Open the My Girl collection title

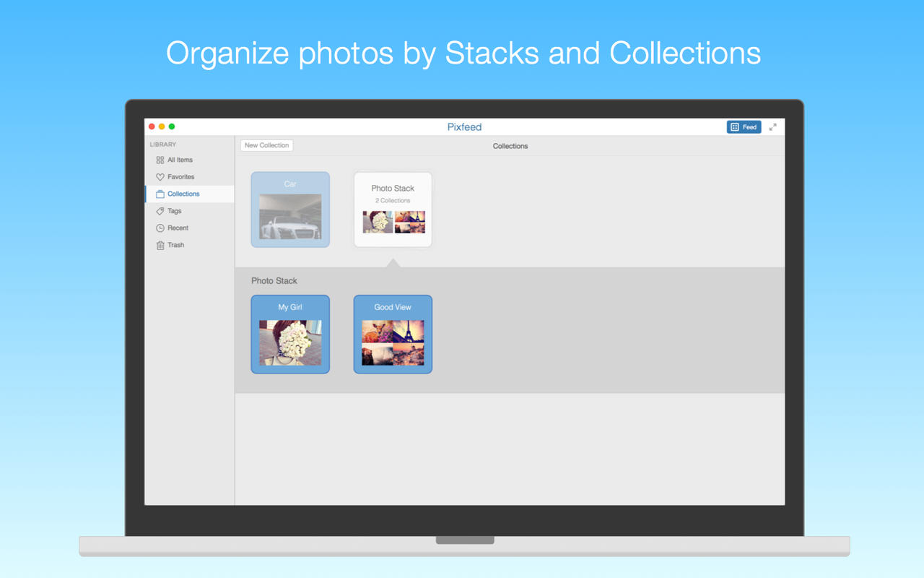(x=290, y=307)
